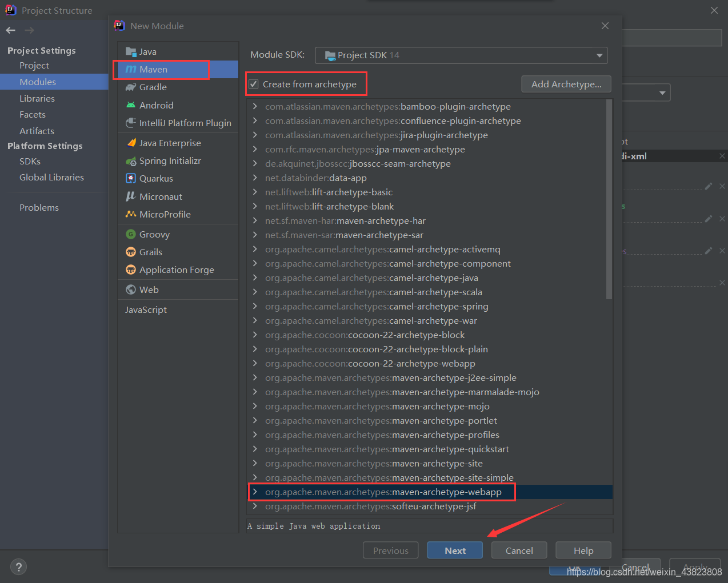Image resolution: width=728 pixels, height=583 pixels.
Task: Click the IntelliJ logo in Project Structure title
Action: click(x=11, y=10)
